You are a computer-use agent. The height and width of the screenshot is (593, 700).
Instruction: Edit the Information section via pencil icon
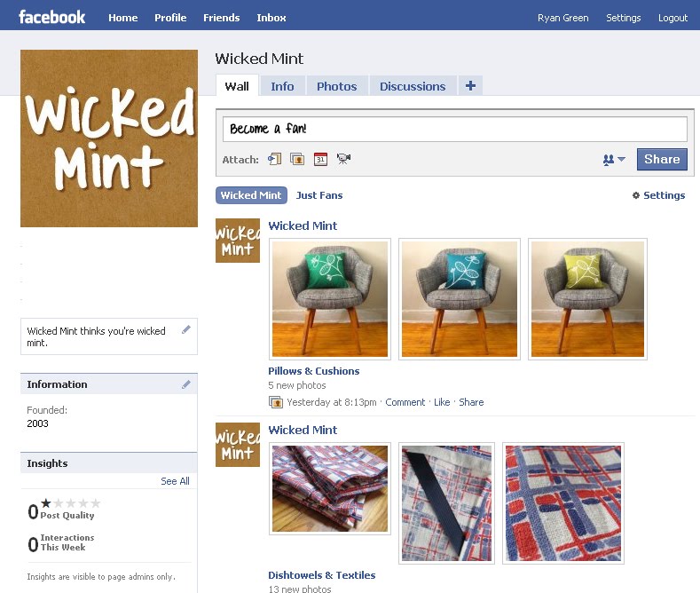click(x=186, y=384)
